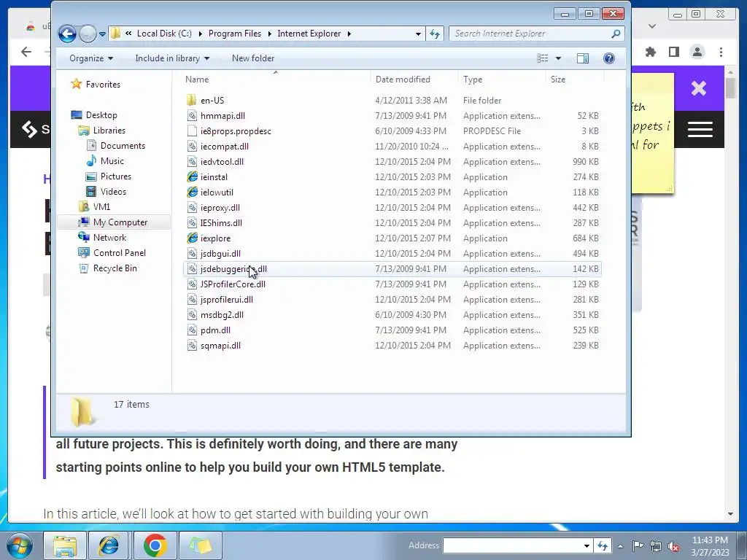747x560 pixels.
Task: Click Local Disk (C:) breadcrumb
Action: tap(164, 34)
